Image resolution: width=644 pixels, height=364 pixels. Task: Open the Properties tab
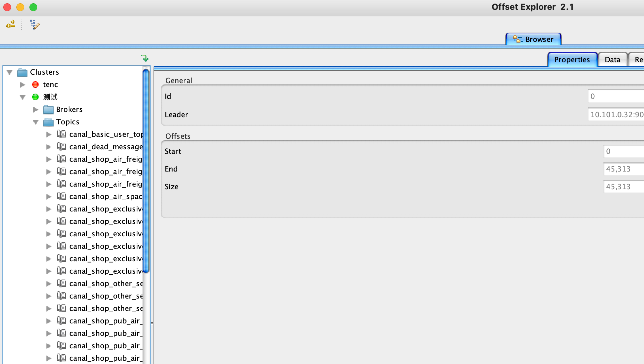572,60
